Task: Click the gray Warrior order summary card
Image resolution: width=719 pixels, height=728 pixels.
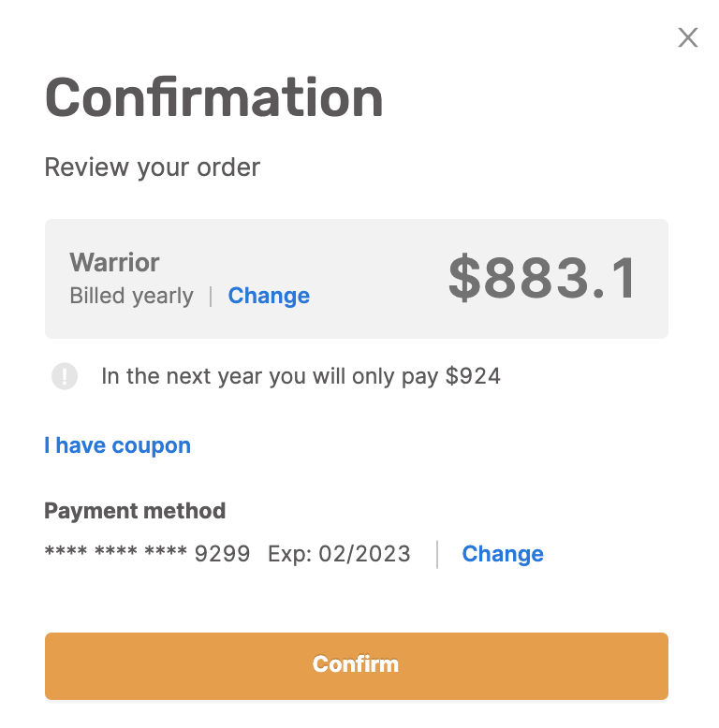Action: coord(357,279)
